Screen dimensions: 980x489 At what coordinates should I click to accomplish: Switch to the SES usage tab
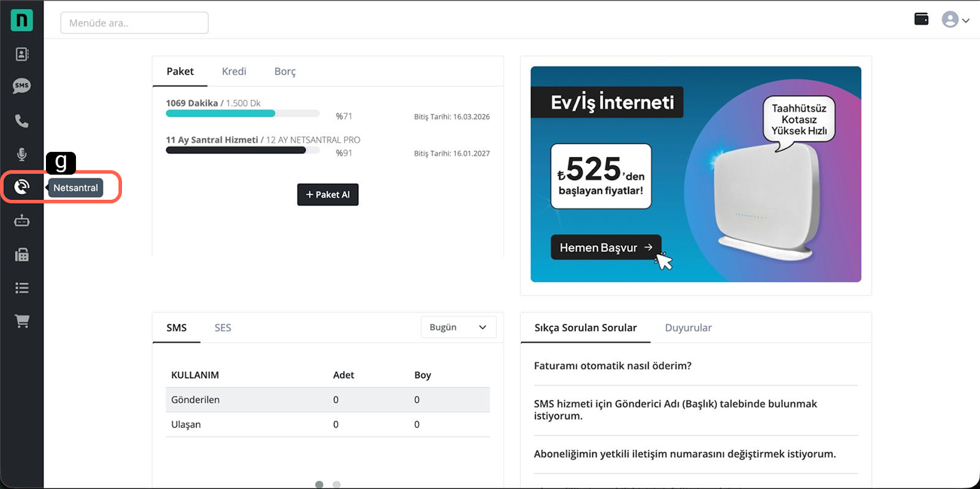223,328
